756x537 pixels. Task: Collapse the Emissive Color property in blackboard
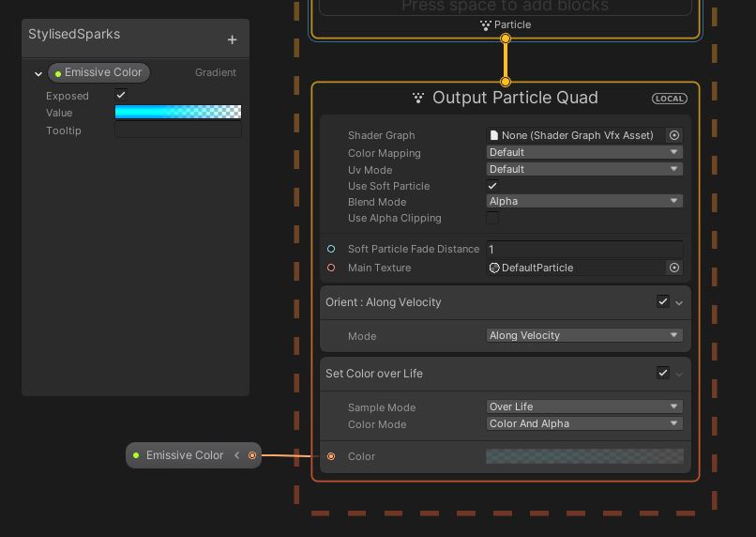coord(38,74)
